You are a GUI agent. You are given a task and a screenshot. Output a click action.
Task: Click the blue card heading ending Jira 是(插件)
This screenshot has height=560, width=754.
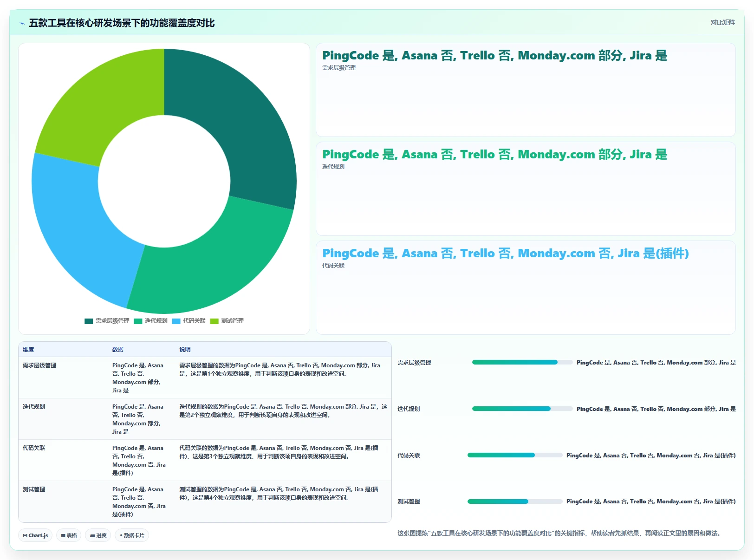(505, 254)
